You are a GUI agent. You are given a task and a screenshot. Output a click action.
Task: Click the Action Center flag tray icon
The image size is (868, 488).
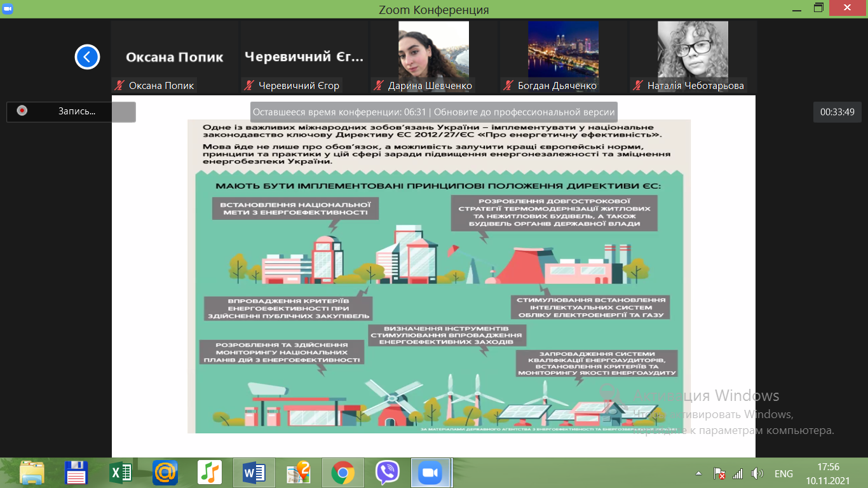pos(720,473)
